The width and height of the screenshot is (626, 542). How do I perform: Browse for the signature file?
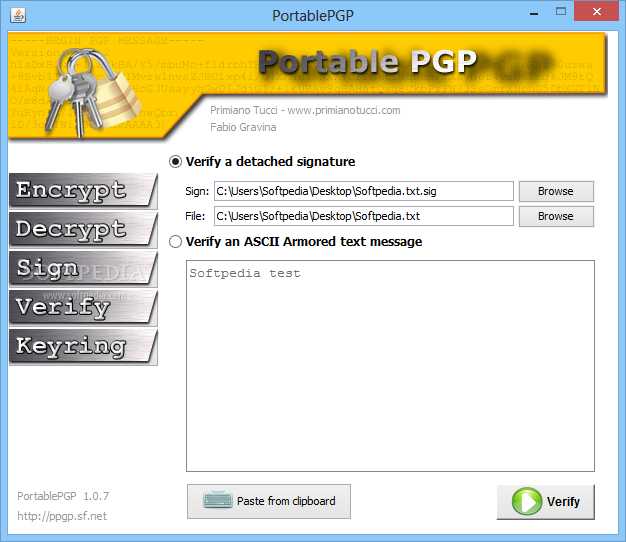coord(556,191)
